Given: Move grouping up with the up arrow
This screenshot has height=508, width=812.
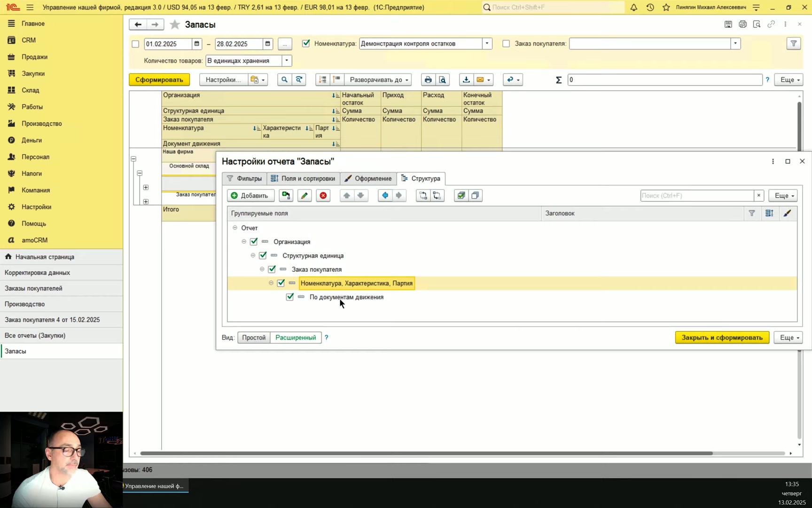Looking at the screenshot, I should [347, 196].
